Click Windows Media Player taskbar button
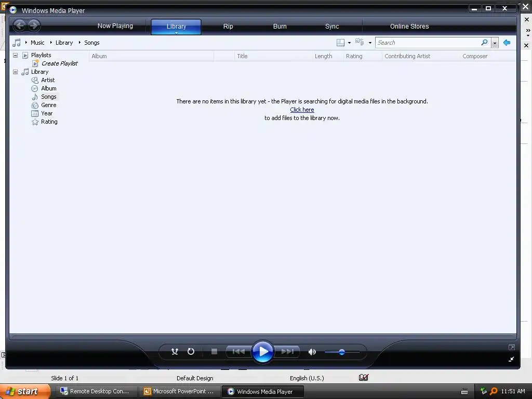This screenshot has height=399, width=532. [x=262, y=392]
